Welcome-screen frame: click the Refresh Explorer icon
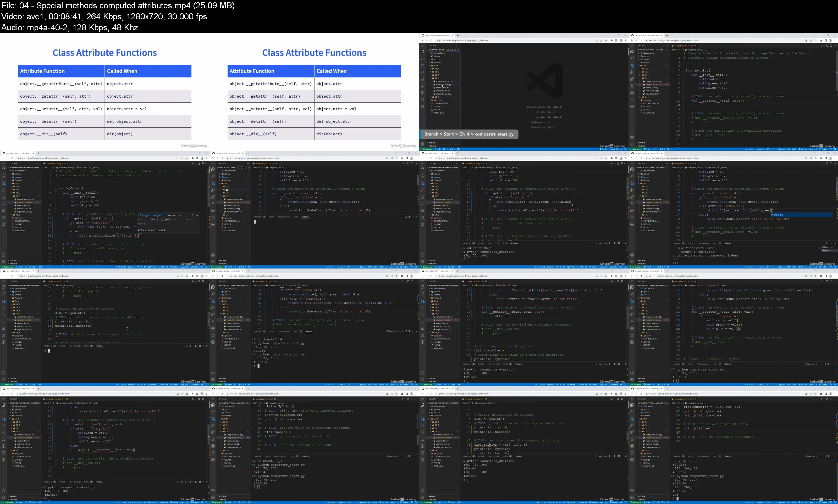This screenshot has width=838, height=504. pyautogui.click(x=455, y=50)
